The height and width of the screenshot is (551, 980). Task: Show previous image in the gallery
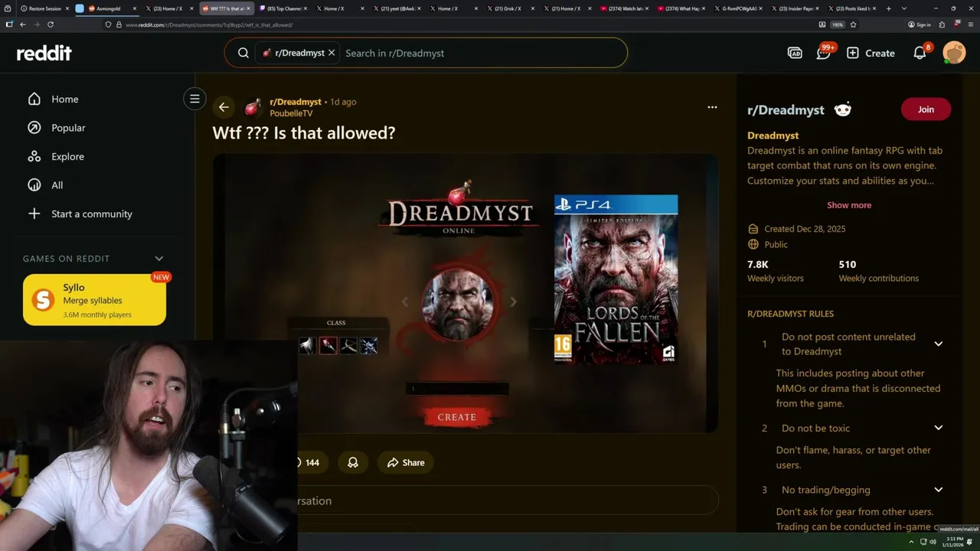405,302
